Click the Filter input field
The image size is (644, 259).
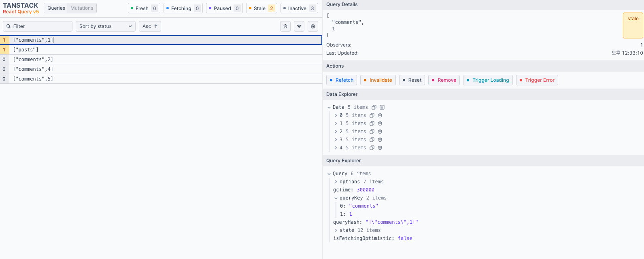coord(38,26)
